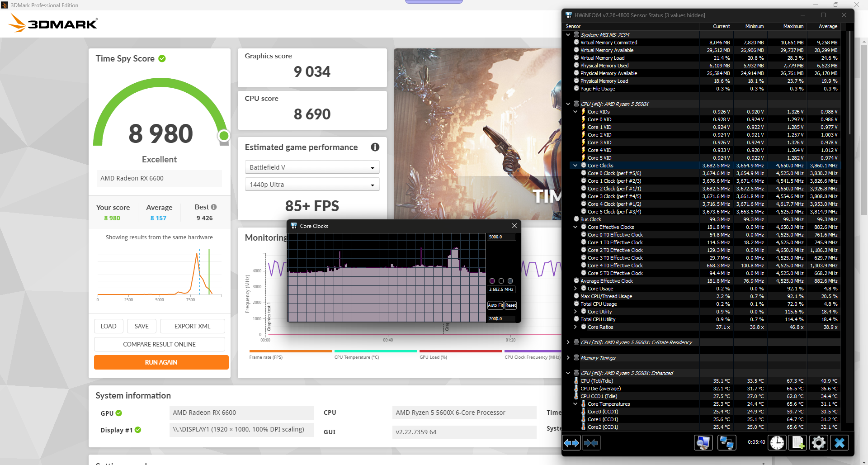Screen dimensions: 868x465
Task: Click the dark slate swatch in Core Clocks graph
Action: pos(510,281)
